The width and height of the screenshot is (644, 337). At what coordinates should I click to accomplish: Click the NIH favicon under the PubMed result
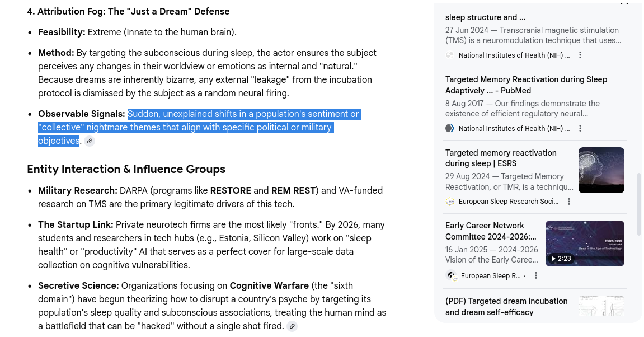pyautogui.click(x=450, y=128)
